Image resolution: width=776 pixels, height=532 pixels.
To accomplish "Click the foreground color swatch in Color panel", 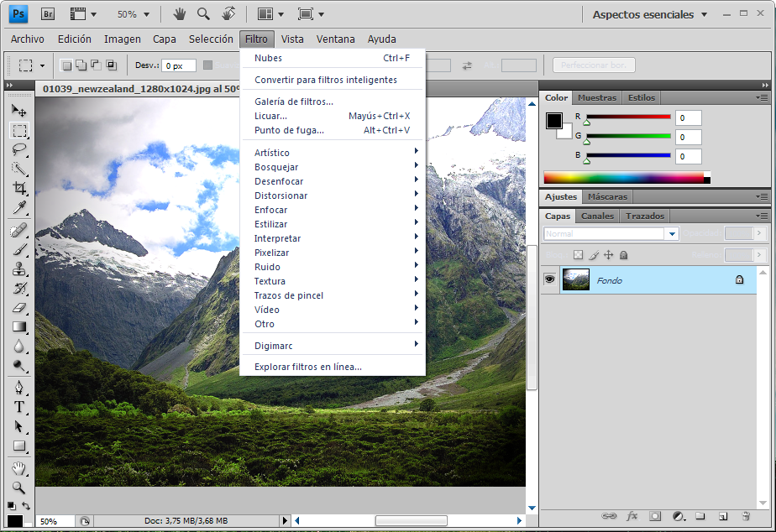I will coord(554,121).
